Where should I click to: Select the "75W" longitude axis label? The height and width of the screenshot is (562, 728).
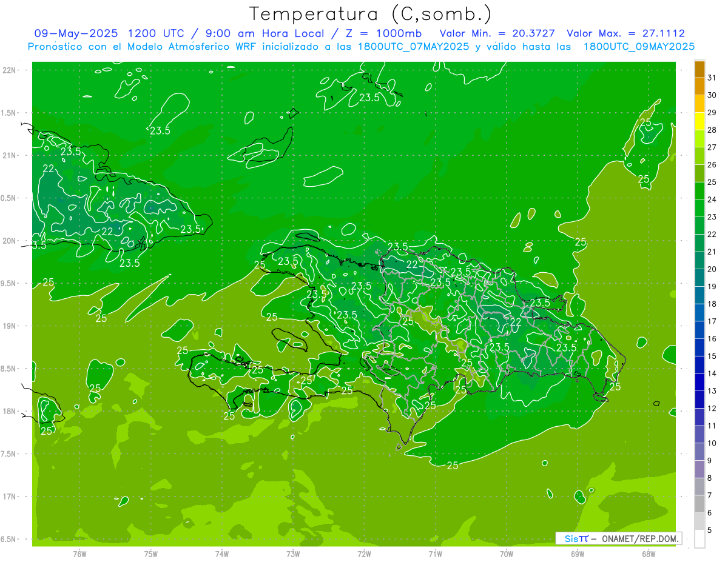pyautogui.click(x=150, y=554)
